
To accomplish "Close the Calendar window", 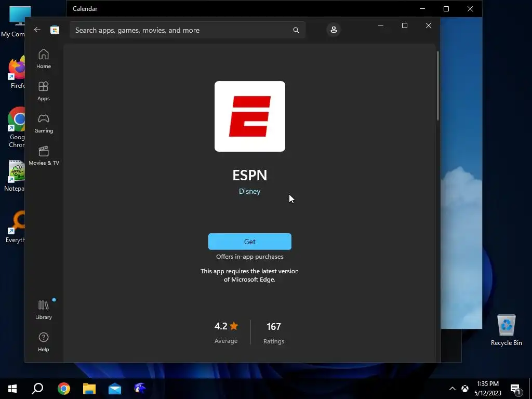I will point(470,8).
